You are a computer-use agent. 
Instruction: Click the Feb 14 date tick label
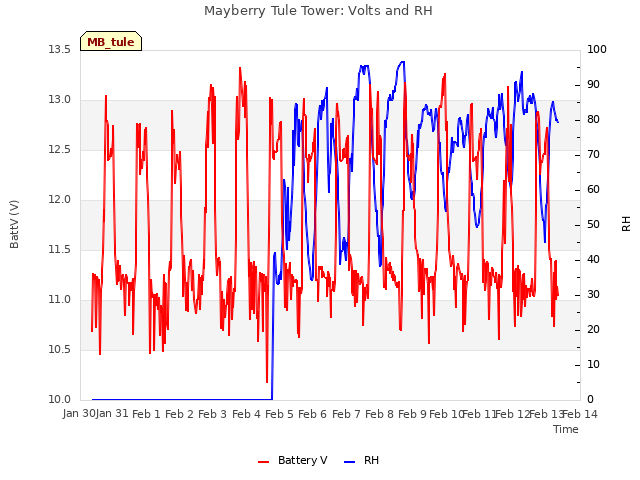click(580, 414)
